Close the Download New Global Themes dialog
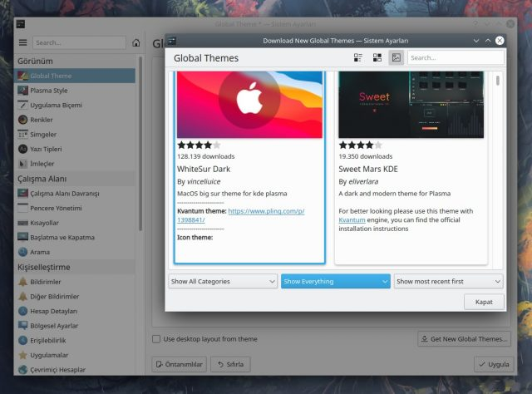The height and width of the screenshot is (394, 532). pos(500,41)
